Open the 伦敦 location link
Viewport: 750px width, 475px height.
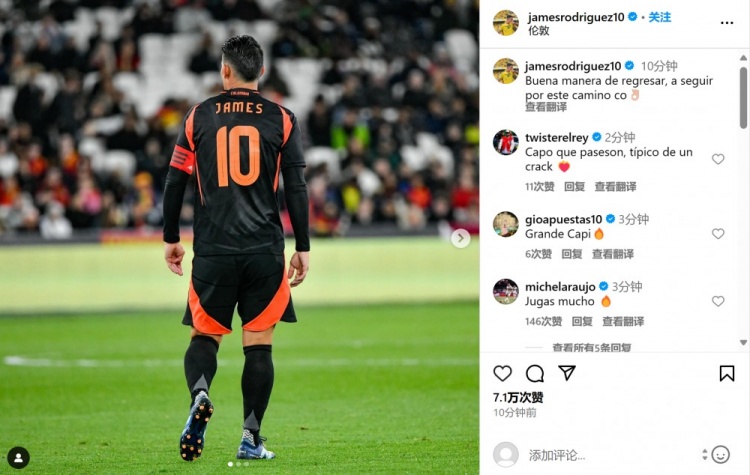[x=539, y=31]
